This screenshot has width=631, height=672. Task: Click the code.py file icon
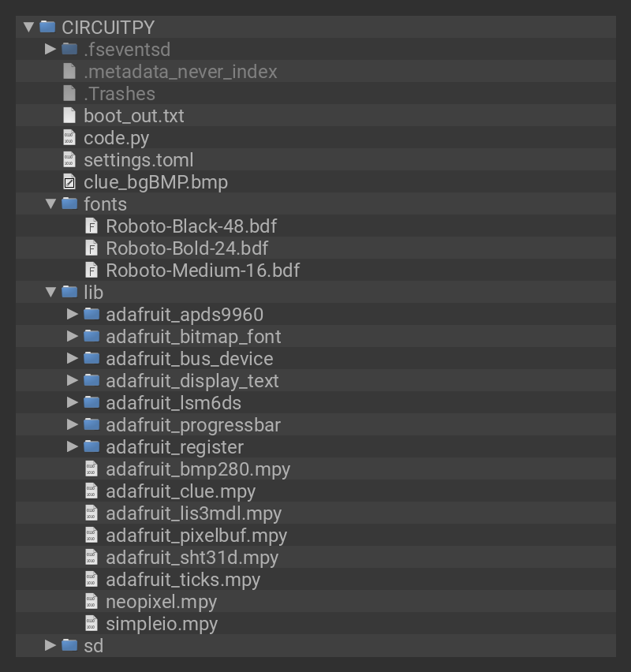coord(69,138)
